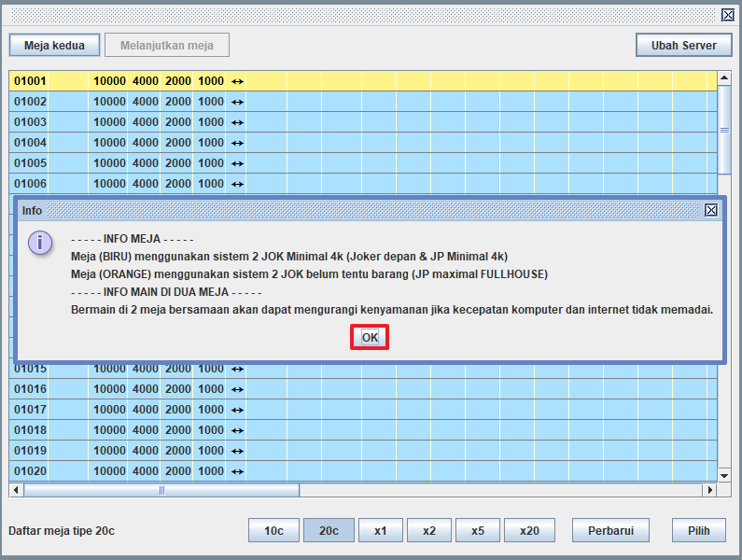Screen dimensions: 742x560
Task: Click horizontal scrollbar right arrow
Action: [709, 490]
